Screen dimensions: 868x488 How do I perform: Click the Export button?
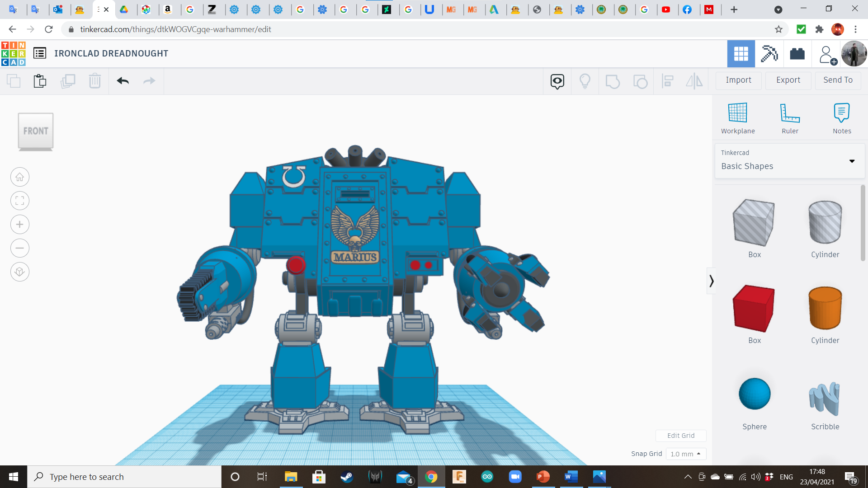tap(788, 80)
